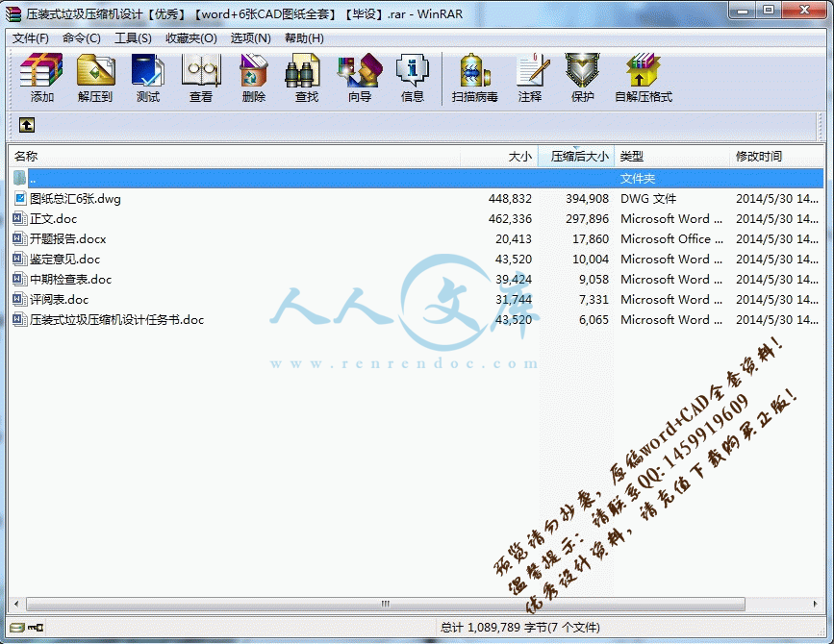Select file 正文.doc
The image size is (834, 644).
coord(53,219)
